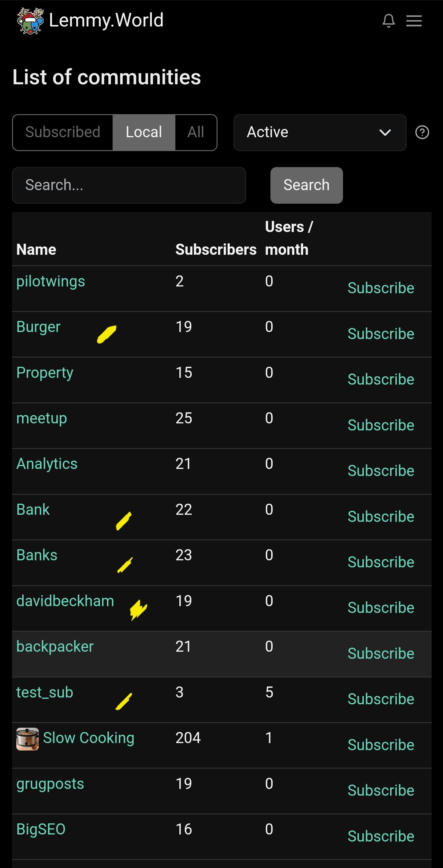Open the grugposts community link
443x868 pixels.
click(50, 783)
